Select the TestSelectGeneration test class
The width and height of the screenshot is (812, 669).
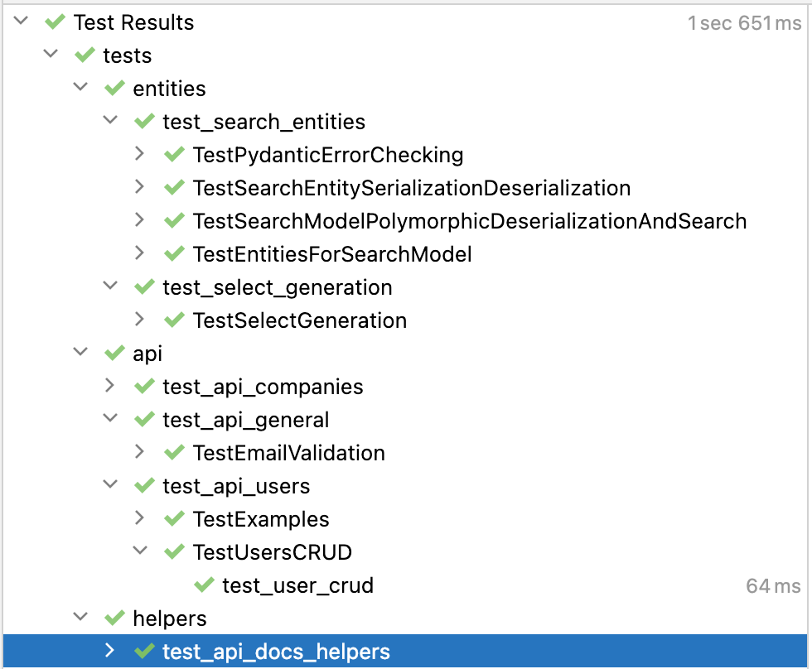(x=300, y=320)
